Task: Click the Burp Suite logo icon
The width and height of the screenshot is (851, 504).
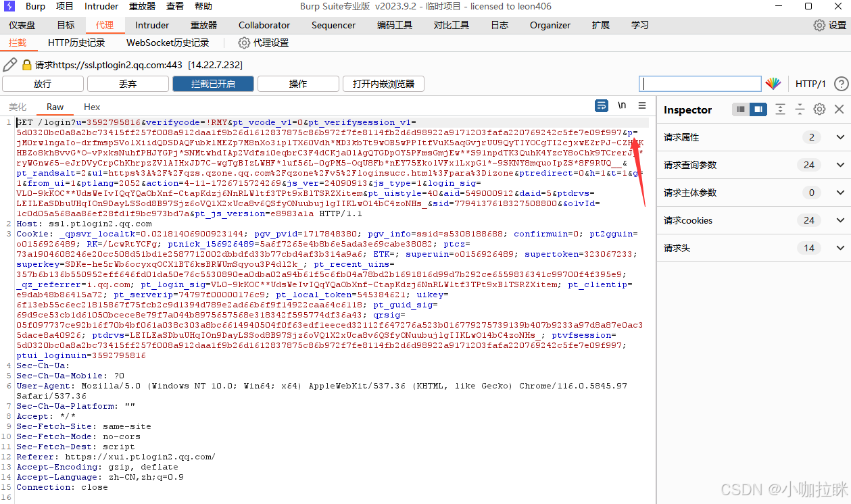Action: click(x=9, y=6)
